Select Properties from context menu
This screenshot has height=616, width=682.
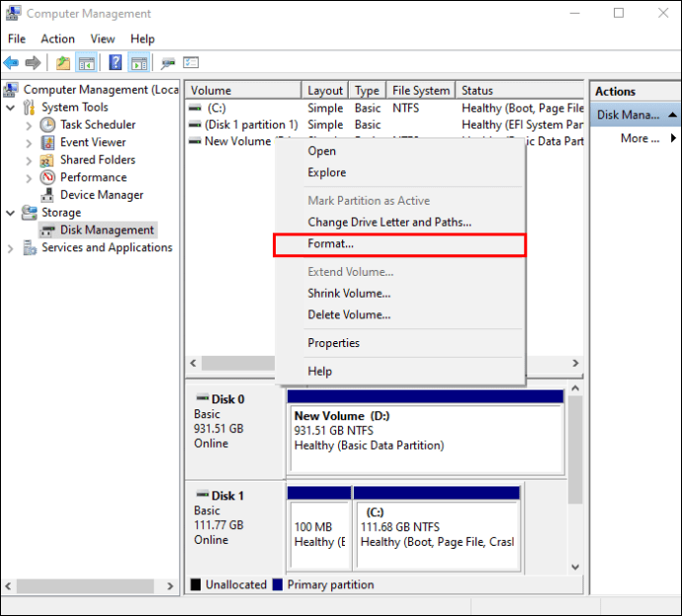399,343
